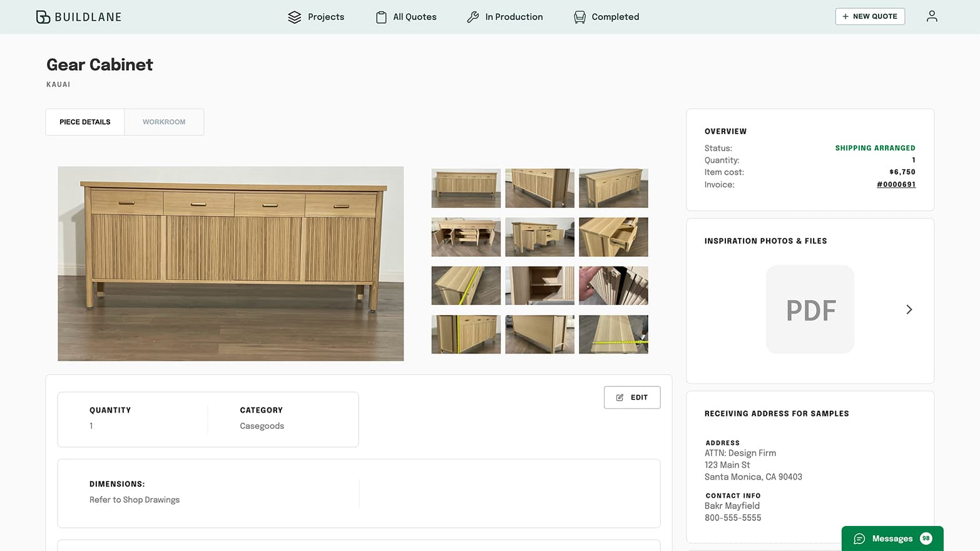Open invoice #0000691 link

[x=896, y=185]
